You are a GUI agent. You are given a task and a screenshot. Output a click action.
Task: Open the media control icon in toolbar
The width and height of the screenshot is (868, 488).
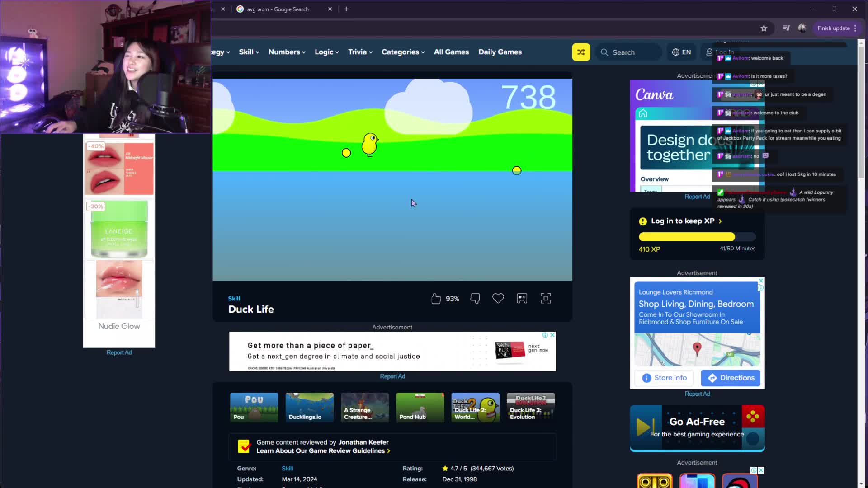pos(786,28)
